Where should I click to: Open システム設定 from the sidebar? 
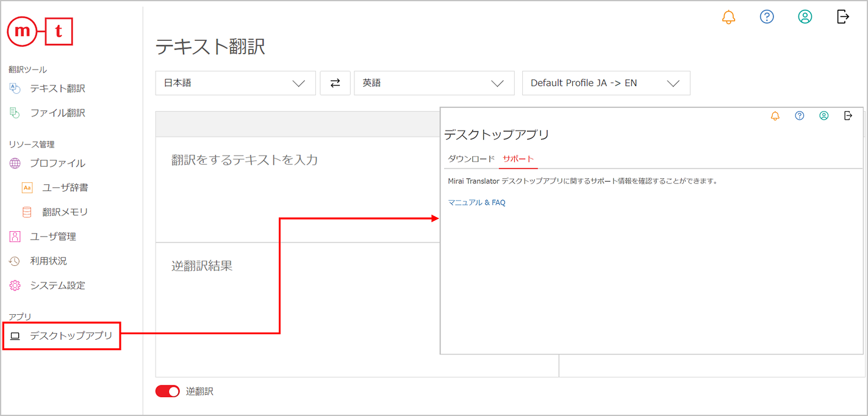pyautogui.click(x=57, y=285)
